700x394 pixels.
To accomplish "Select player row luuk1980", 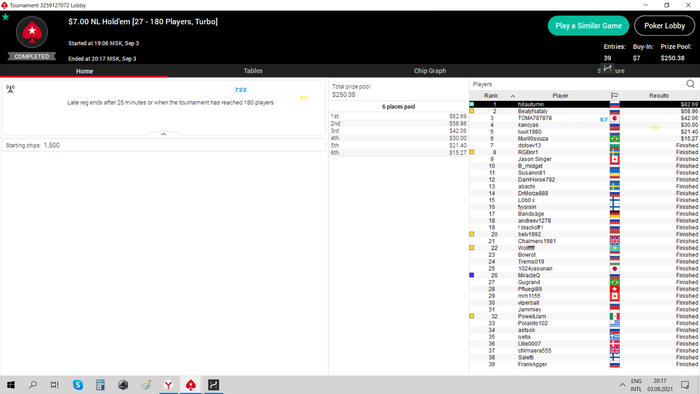I will pyautogui.click(x=584, y=132).
